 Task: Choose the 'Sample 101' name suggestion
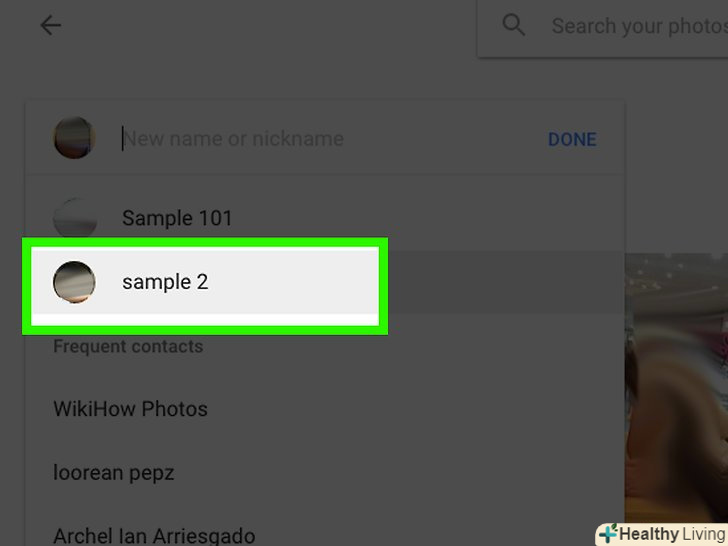[177, 217]
